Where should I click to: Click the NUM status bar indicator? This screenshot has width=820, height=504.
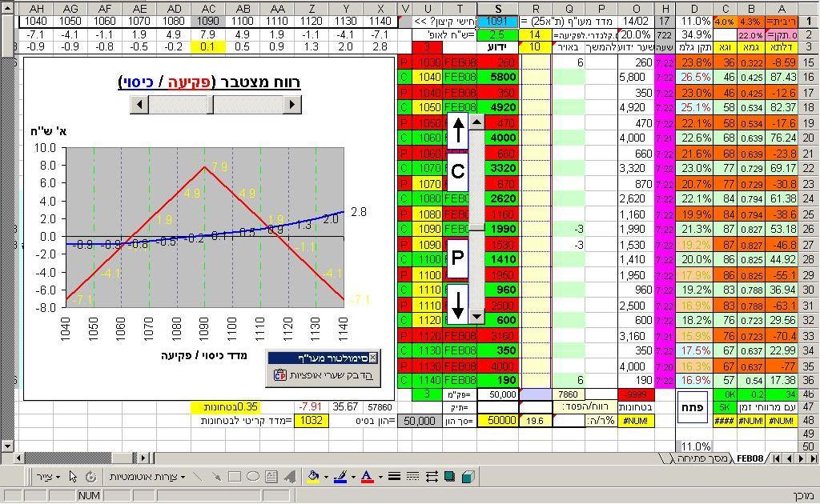pyautogui.click(x=89, y=496)
